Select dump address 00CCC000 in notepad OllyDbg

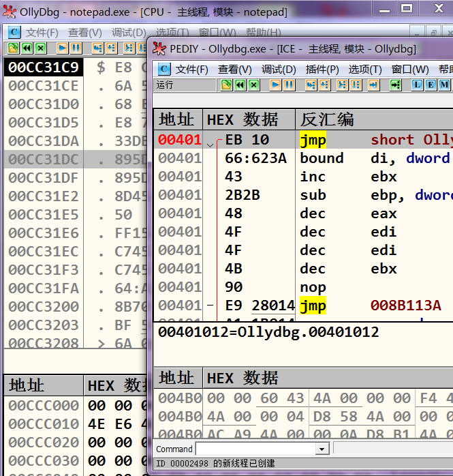tap(44, 406)
